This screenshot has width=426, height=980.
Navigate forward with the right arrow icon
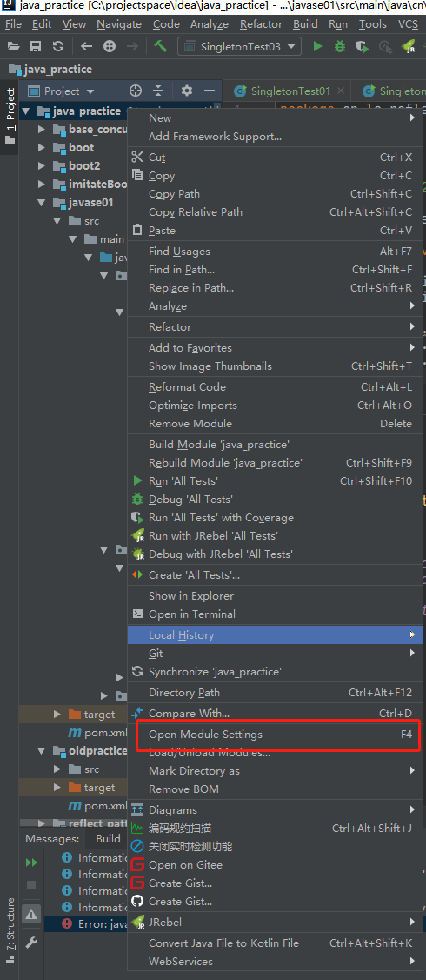point(132,46)
